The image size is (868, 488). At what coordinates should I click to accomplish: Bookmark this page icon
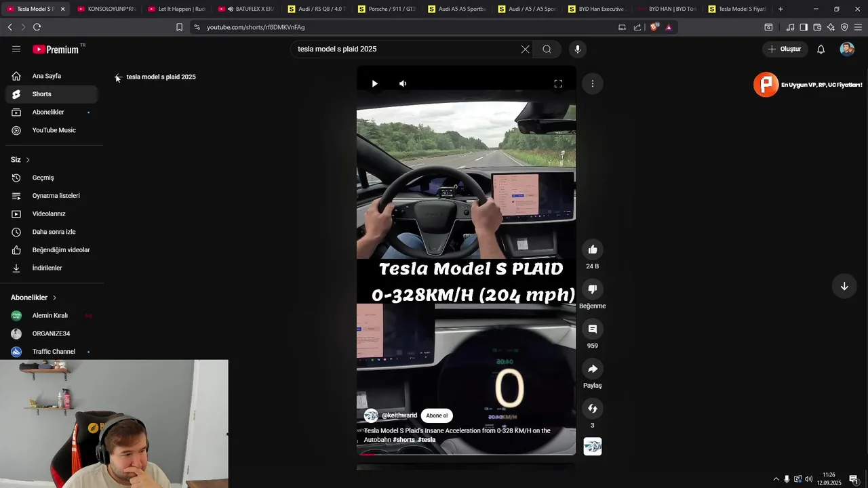[x=179, y=27]
